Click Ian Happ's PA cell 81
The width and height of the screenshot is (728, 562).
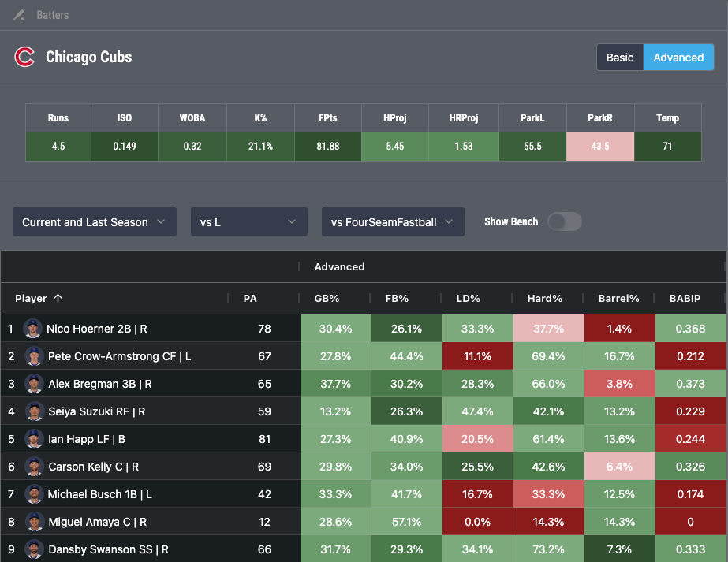[265, 439]
